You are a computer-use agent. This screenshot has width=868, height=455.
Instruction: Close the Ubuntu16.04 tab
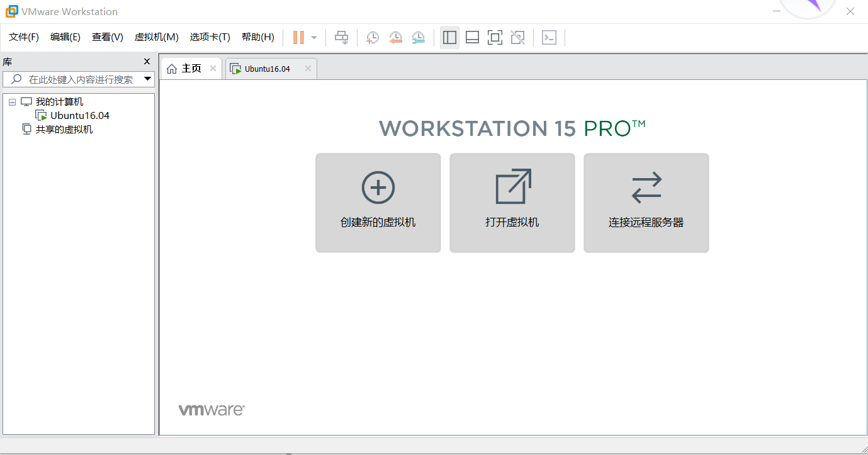(308, 68)
